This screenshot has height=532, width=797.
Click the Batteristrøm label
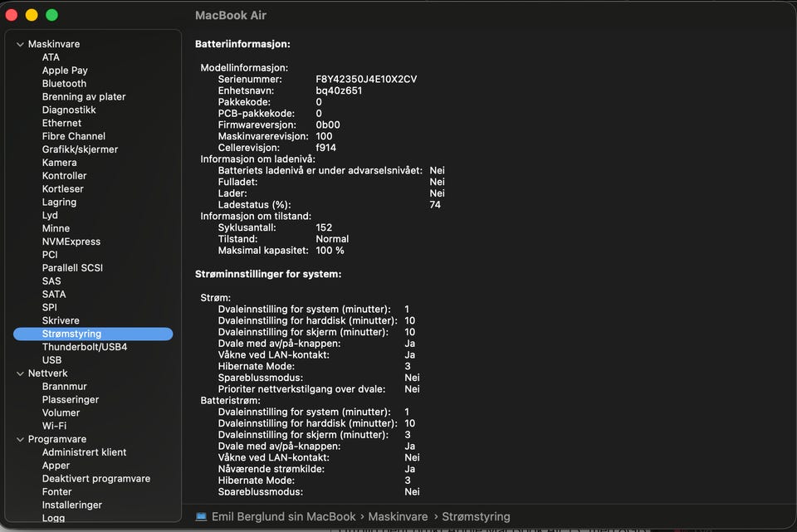tap(230, 401)
